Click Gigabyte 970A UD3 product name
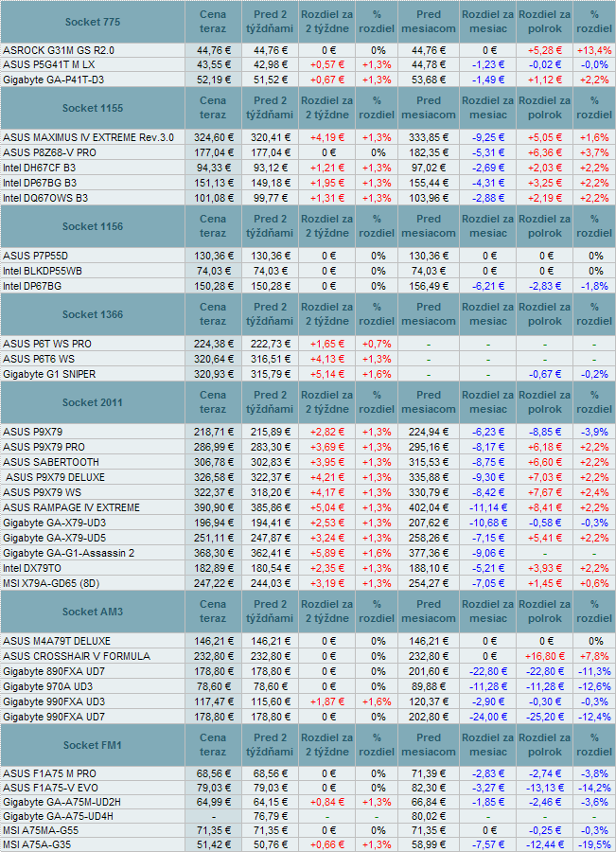 coord(48,687)
